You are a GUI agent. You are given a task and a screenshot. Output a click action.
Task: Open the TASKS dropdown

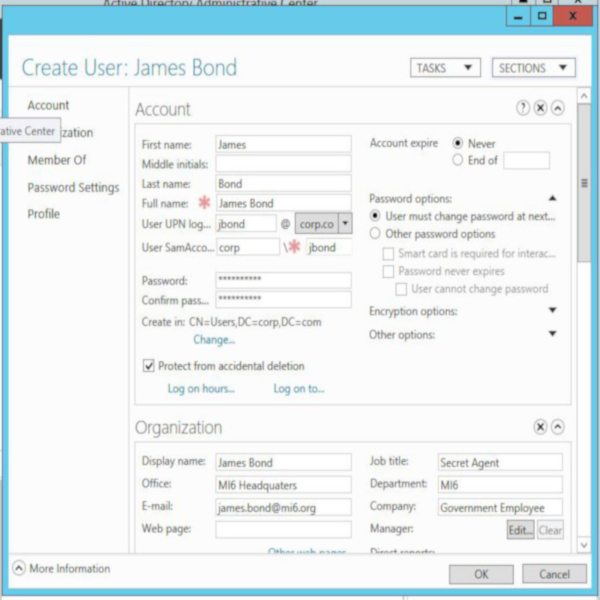point(445,68)
